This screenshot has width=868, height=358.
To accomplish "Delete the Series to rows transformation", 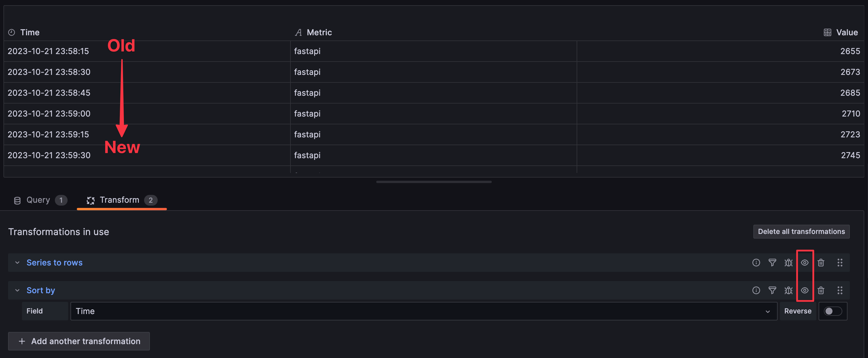I will pos(821,263).
